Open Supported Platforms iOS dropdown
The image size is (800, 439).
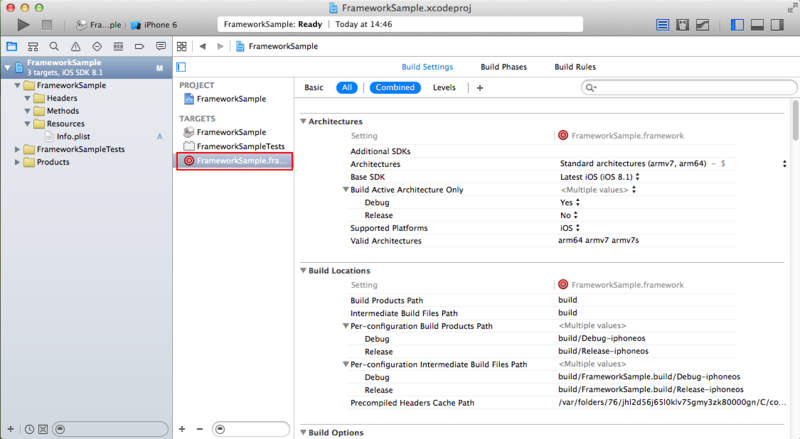pyautogui.click(x=570, y=228)
